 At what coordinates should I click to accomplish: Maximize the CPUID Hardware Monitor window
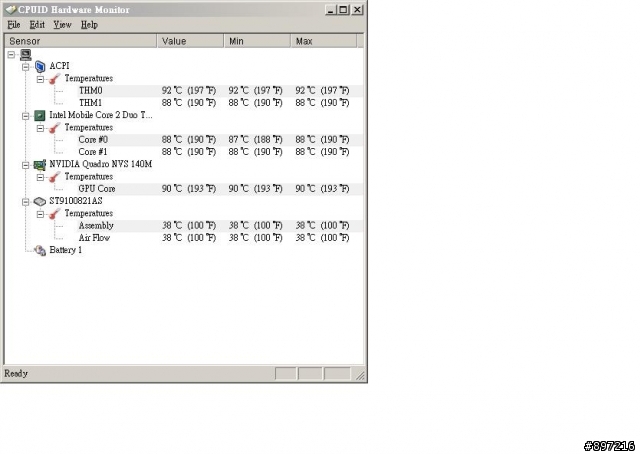point(344,10)
